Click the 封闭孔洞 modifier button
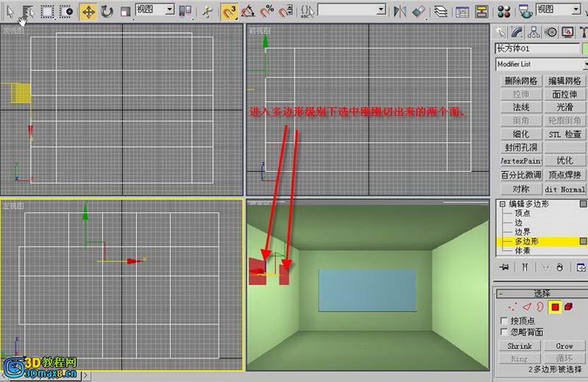The width and height of the screenshot is (588, 382). point(521,147)
